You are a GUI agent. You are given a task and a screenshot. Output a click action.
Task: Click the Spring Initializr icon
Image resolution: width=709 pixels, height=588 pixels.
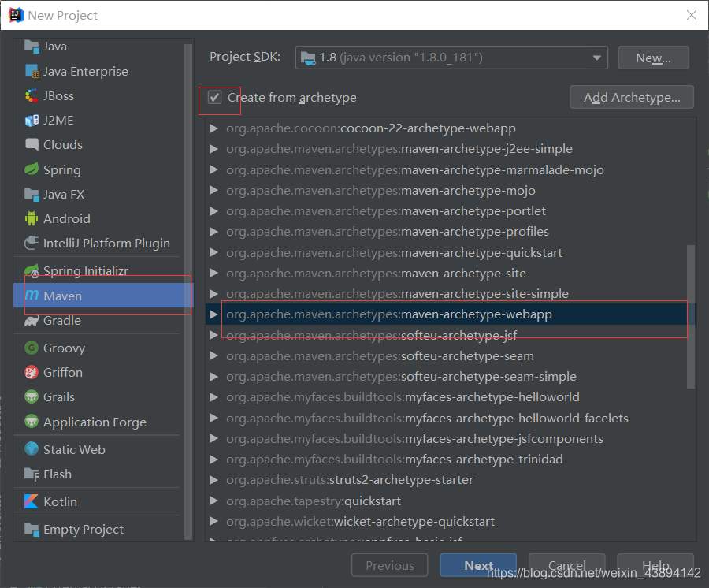(x=32, y=271)
